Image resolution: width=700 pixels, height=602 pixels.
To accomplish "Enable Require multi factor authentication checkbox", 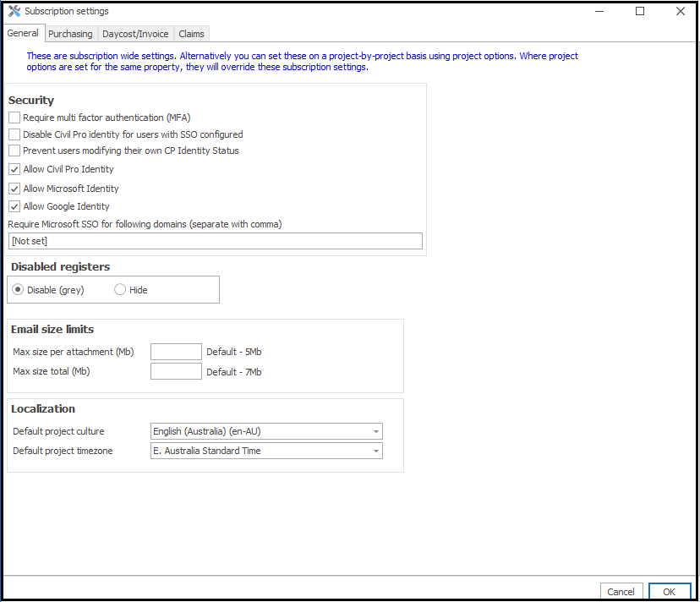I will (x=14, y=118).
